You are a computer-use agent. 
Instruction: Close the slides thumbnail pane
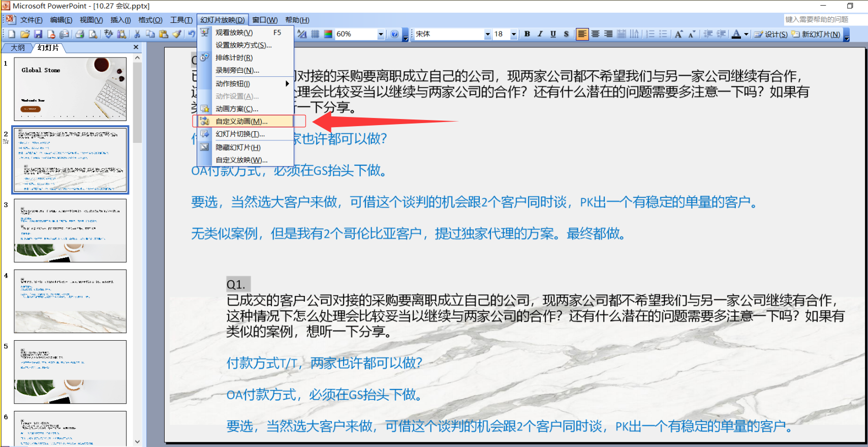(136, 47)
